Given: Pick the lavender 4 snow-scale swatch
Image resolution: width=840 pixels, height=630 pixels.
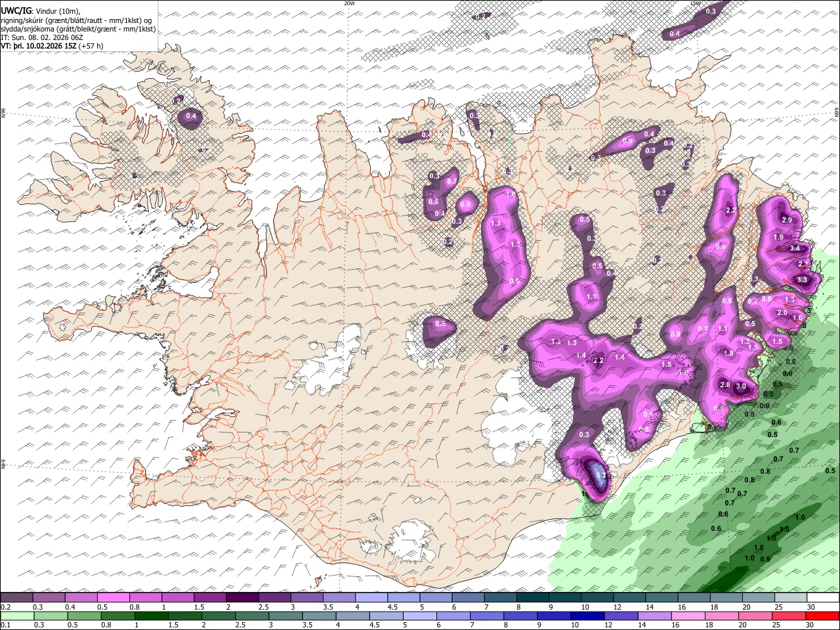Looking at the screenshot, I should tap(371, 598).
